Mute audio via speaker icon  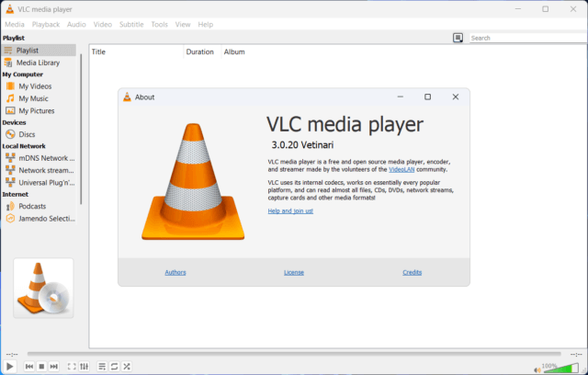pos(537,370)
